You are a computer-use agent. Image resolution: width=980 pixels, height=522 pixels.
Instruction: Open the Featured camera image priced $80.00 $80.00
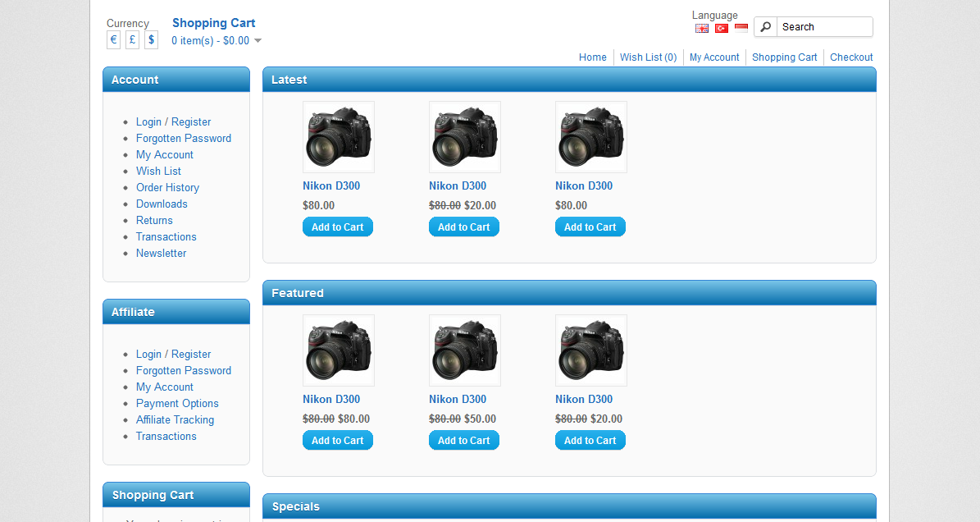point(339,350)
